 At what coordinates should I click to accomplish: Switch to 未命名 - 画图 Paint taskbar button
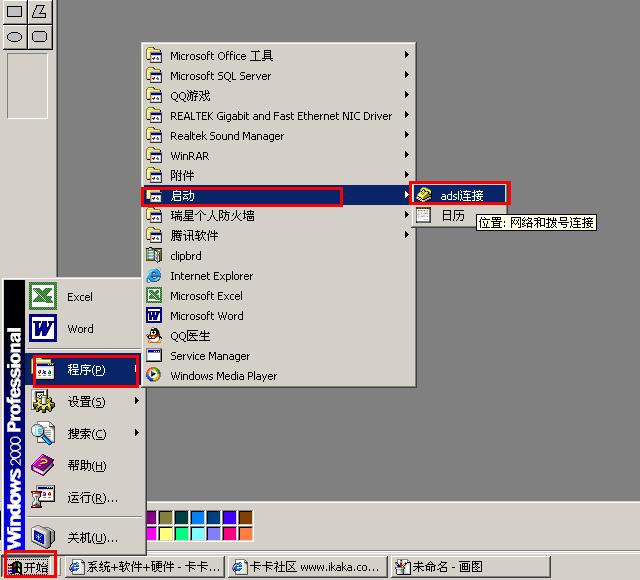[470, 567]
